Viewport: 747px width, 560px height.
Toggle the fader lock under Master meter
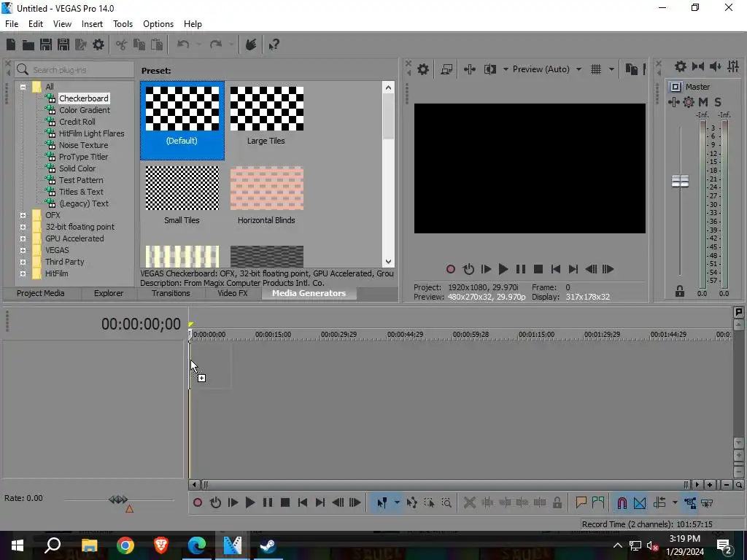[680, 292]
